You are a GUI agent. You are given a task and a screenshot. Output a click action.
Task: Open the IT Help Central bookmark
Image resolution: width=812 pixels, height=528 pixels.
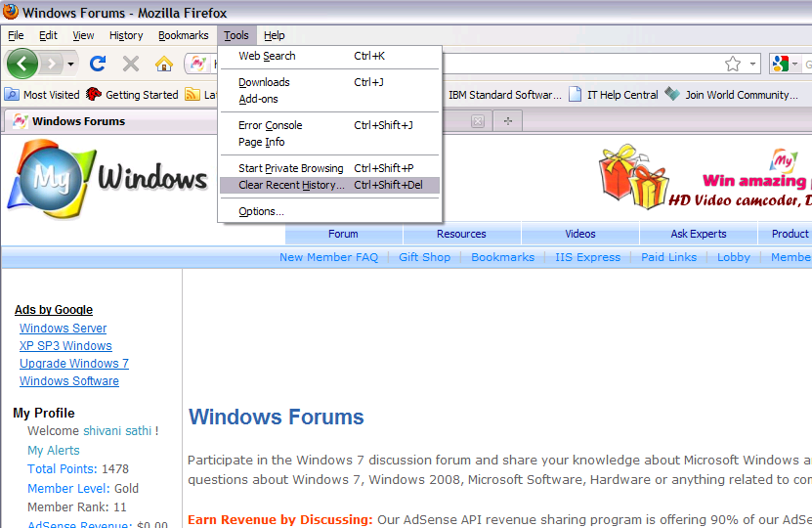613,95
